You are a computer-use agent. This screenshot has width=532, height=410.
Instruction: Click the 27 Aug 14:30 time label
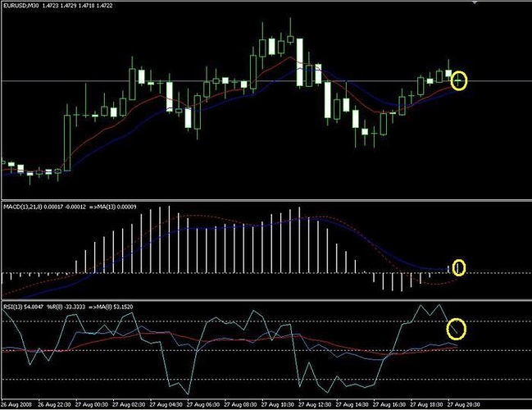pyautogui.click(x=352, y=404)
